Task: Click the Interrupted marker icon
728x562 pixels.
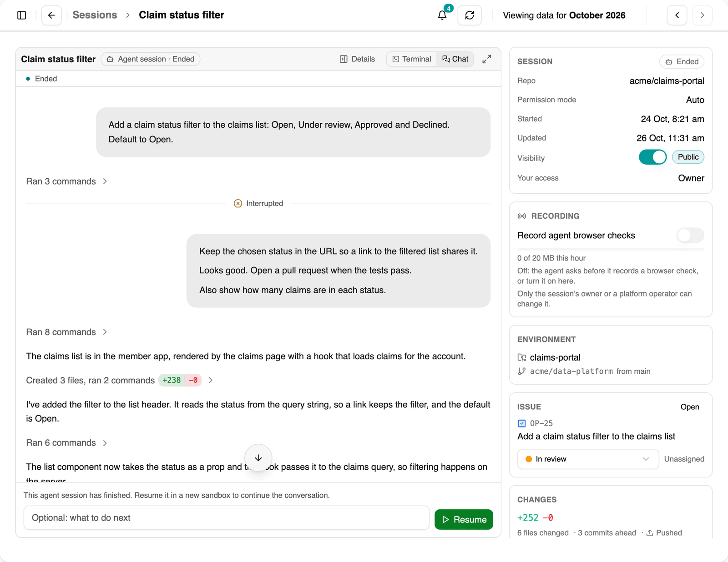Action: (238, 203)
